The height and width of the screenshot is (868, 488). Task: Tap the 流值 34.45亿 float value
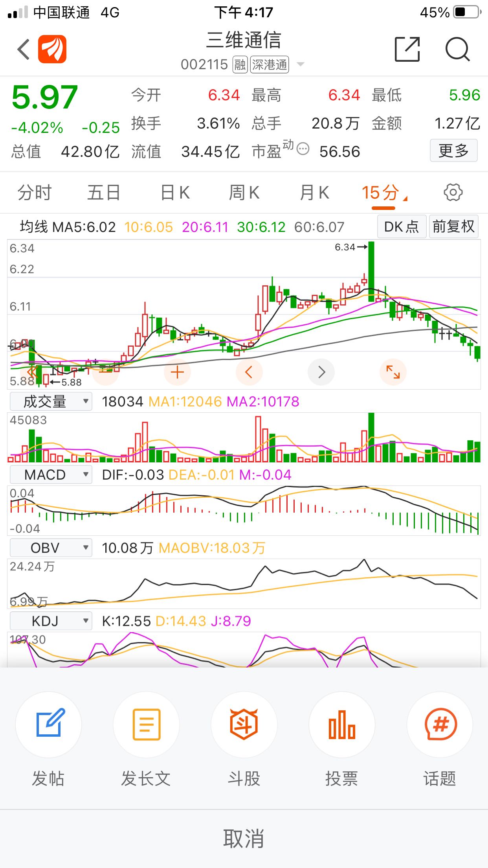pyautogui.click(x=211, y=151)
